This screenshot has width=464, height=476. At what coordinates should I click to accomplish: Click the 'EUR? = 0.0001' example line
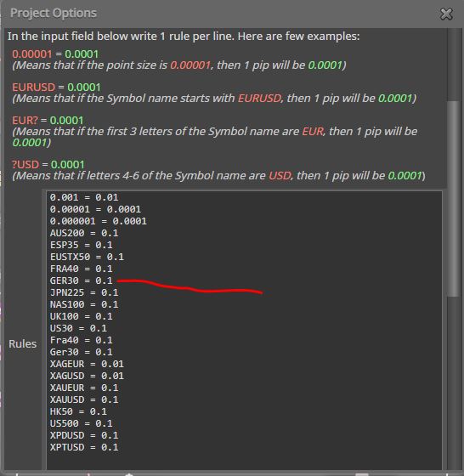48,121
